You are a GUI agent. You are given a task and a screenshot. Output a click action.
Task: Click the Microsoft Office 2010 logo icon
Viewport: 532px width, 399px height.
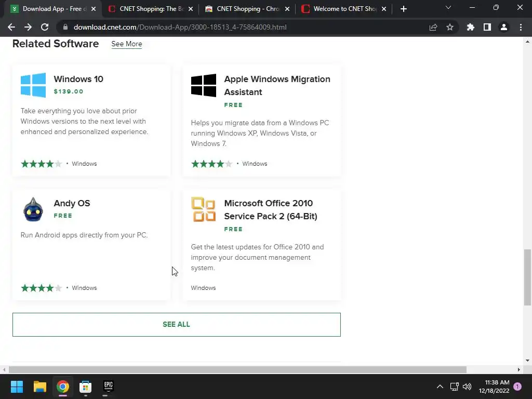[204, 209]
